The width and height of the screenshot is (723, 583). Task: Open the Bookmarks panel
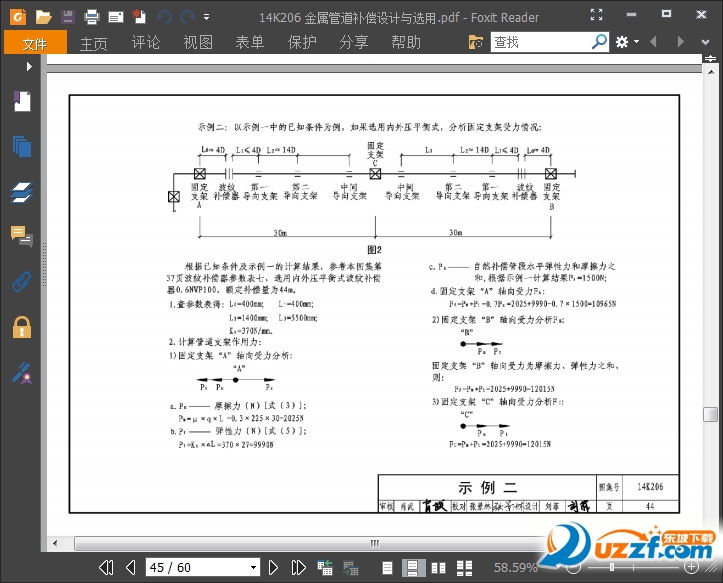coord(22,101)
